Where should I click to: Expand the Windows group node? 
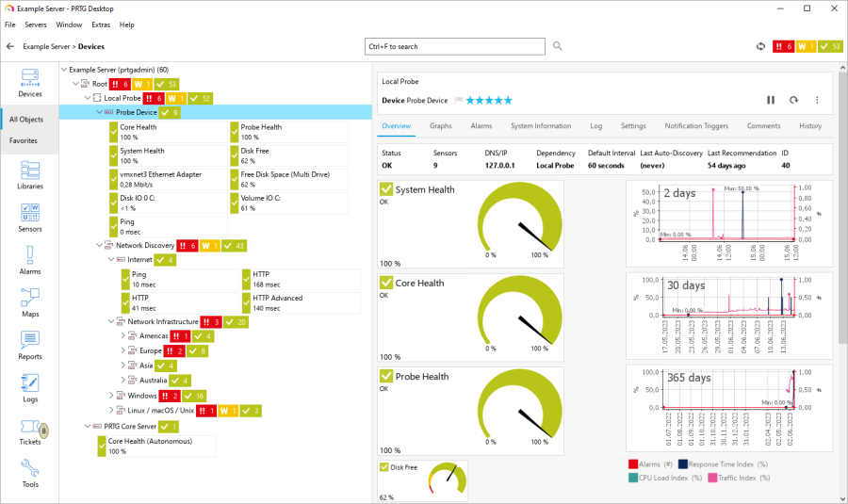[111, 396]
